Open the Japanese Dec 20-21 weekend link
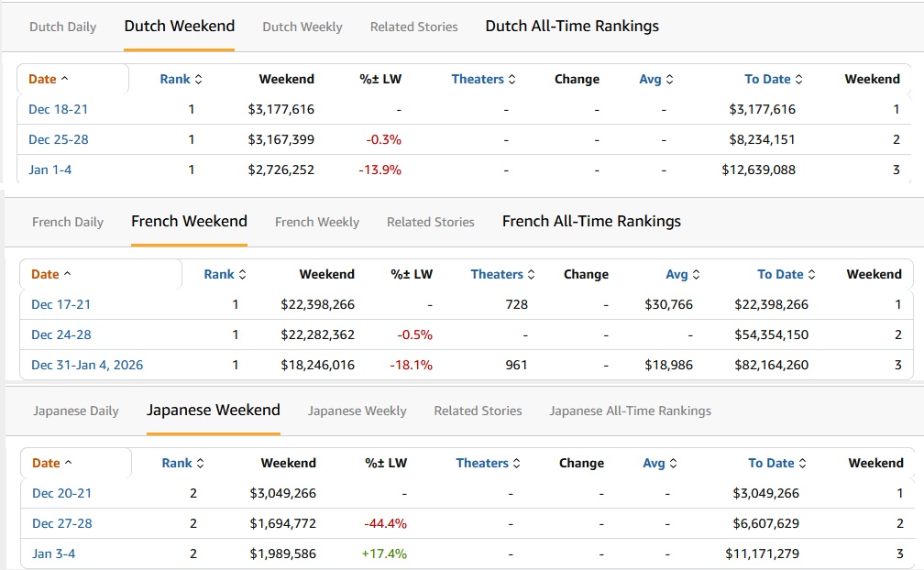Image resolution: width=924 pixels, height=570 pixels. 62,493
